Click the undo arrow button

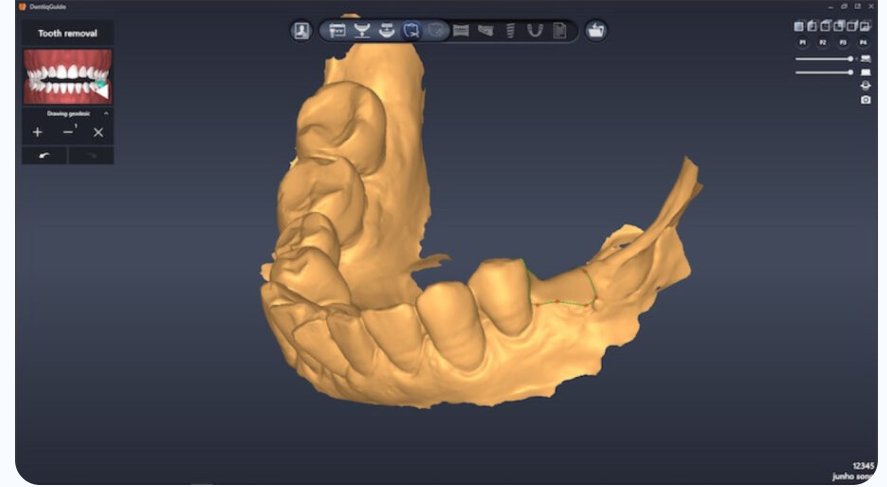(x=45, y=156)
